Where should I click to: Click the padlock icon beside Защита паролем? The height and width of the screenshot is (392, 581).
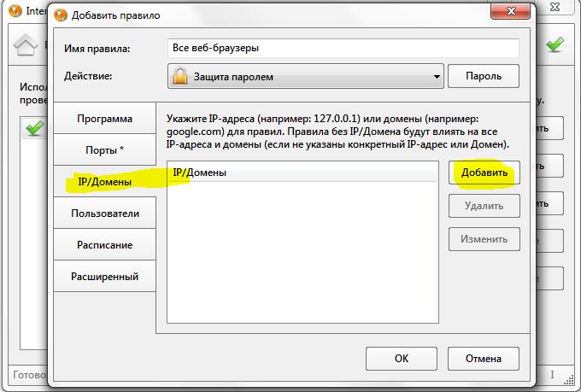click(x=179, y=75)
